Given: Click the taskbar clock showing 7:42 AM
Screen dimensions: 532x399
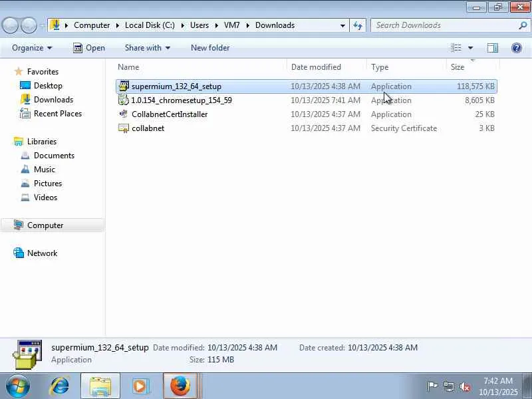Looking at the screenshot, I should (497, 386).
